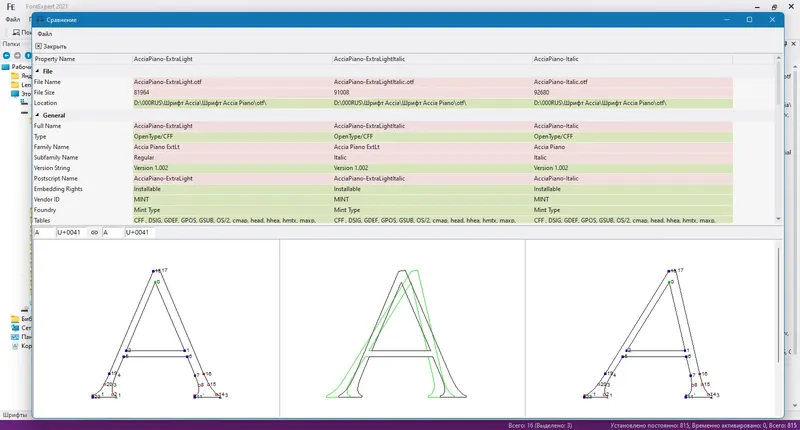This screenshot has width=800, height=430.
Task: Select the File Size property row label
Action: [44, 93]
